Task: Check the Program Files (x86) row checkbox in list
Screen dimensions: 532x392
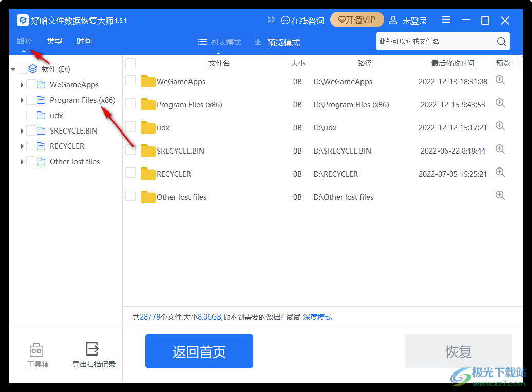Action: pyautogui.click(x=130, y=103)
